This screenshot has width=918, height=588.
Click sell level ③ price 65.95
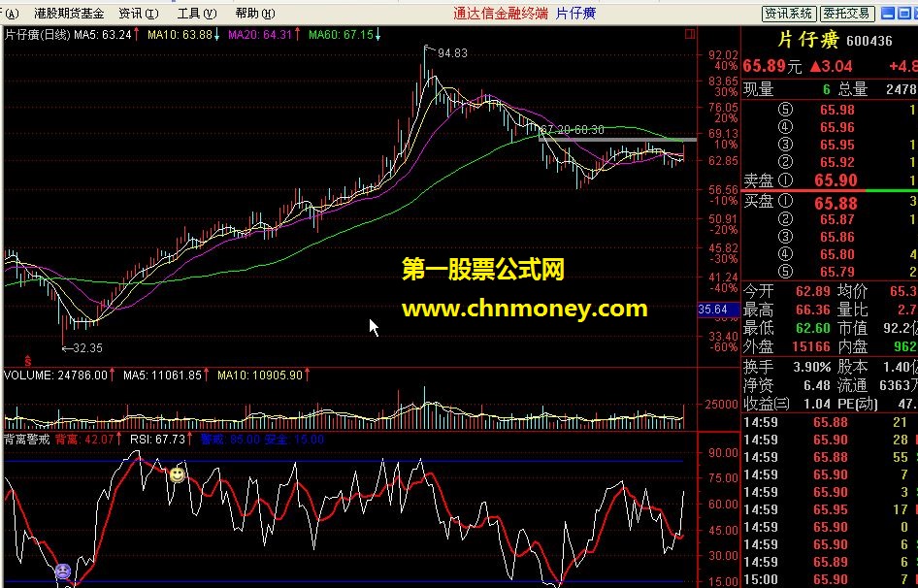[837, 145]
